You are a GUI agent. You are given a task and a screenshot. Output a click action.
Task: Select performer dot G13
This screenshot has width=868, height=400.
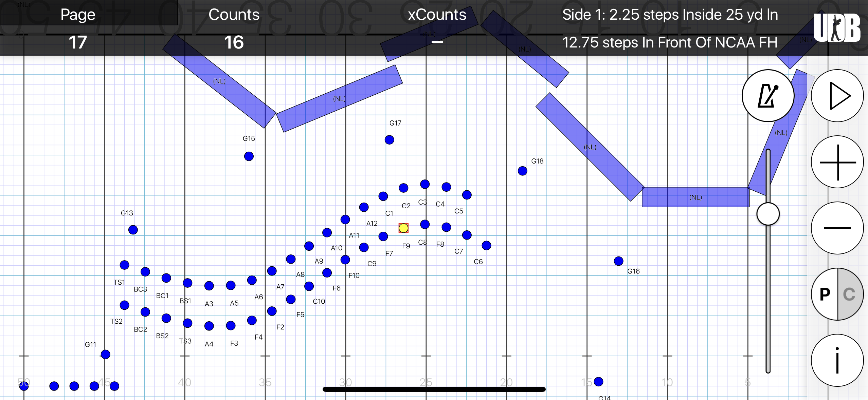click(133, 230)
